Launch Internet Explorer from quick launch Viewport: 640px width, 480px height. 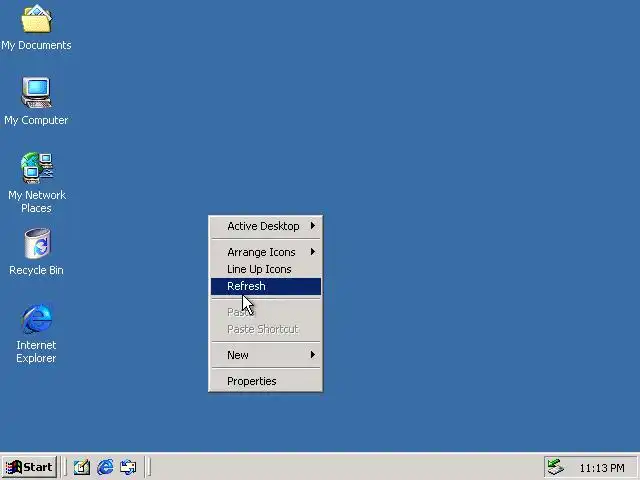105,467
